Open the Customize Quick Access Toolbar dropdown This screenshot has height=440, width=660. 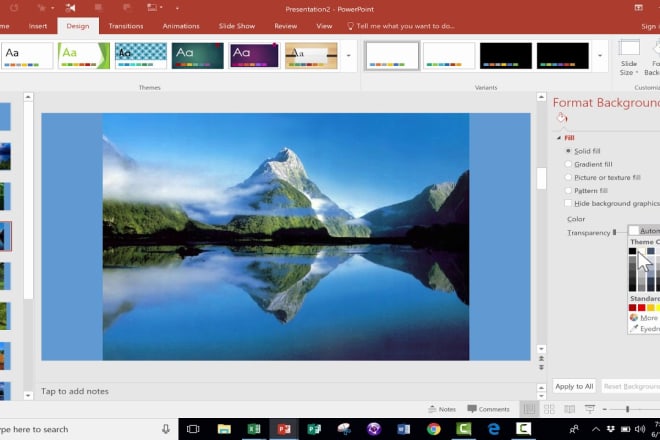(x=177, y=8)
